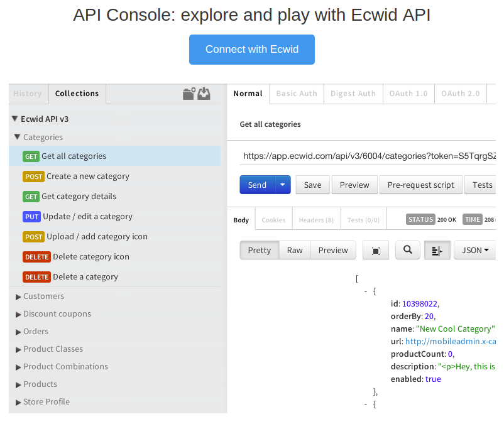
Task: Collapse the first JSON object
Action: 366,291
